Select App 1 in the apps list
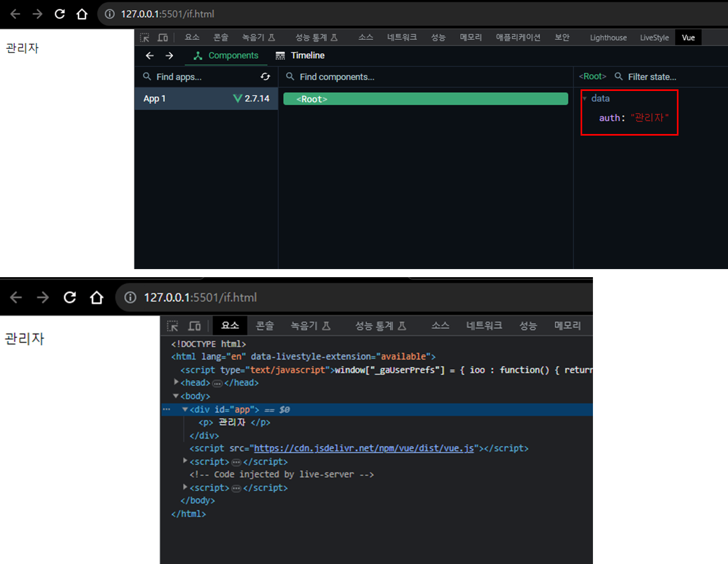Image resolution: width=728 pixels, height=564 pixels. 206,98
